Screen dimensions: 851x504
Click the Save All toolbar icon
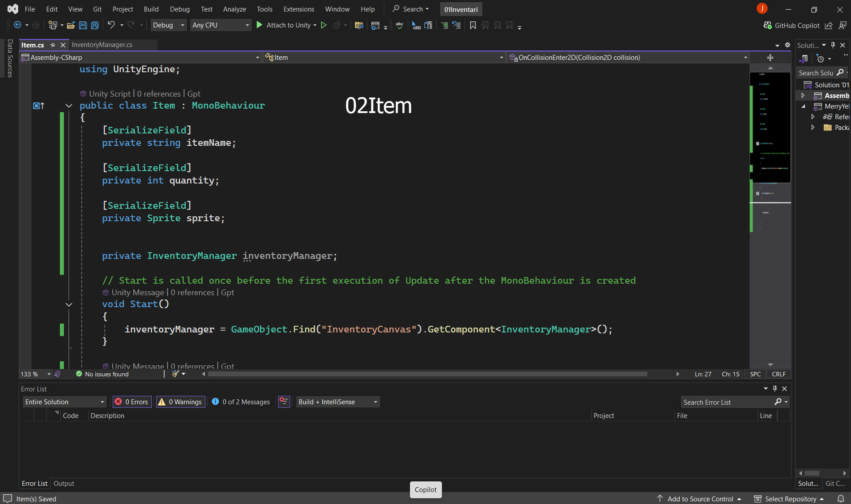(95, 25)
